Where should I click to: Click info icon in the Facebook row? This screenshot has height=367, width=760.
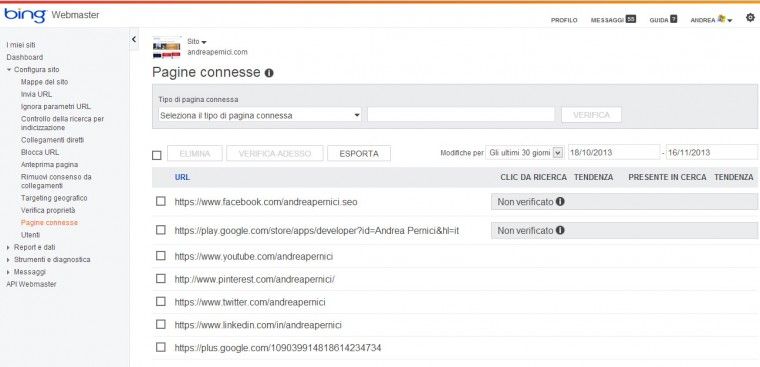560,201
